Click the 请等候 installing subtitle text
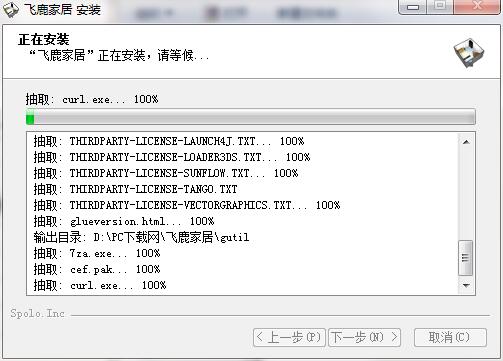This screenshot has height=361, width=503. click(x=119, y=55)
